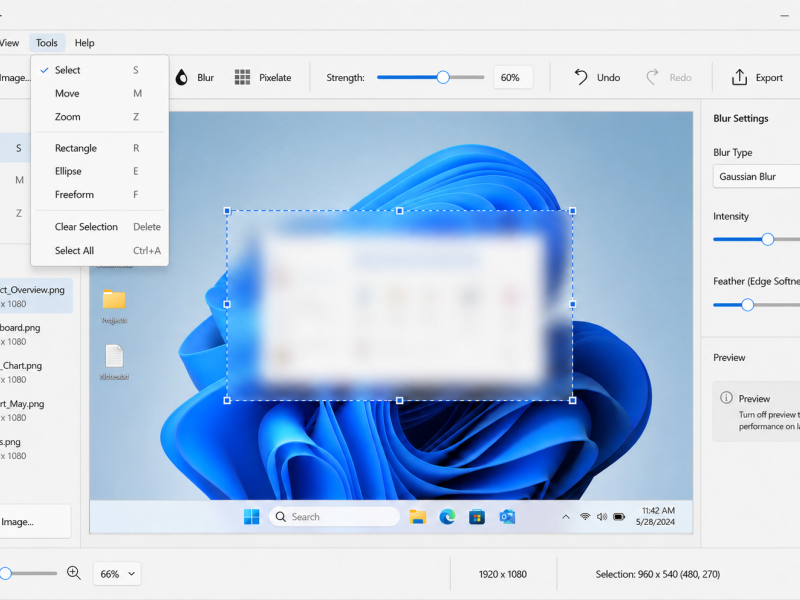Click the Redo arrow icon
This screenshot has height=600, width=800.
click(x=653, y=77)
